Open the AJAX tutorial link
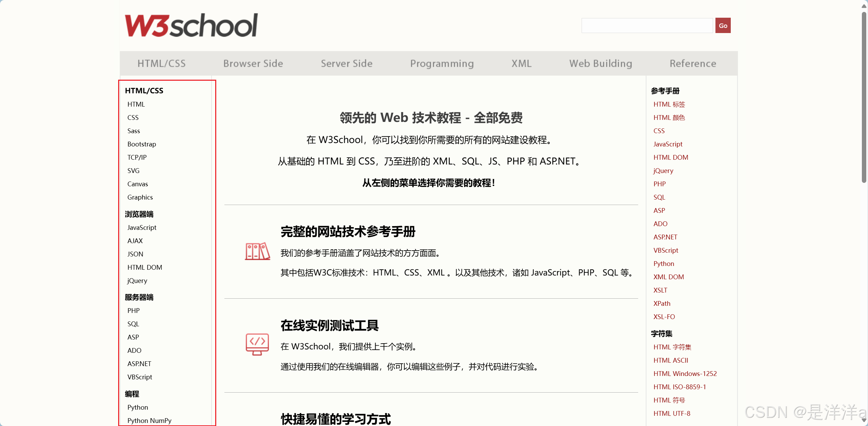The width and height of the screenshot is (868, 426). tap(135, 241)
